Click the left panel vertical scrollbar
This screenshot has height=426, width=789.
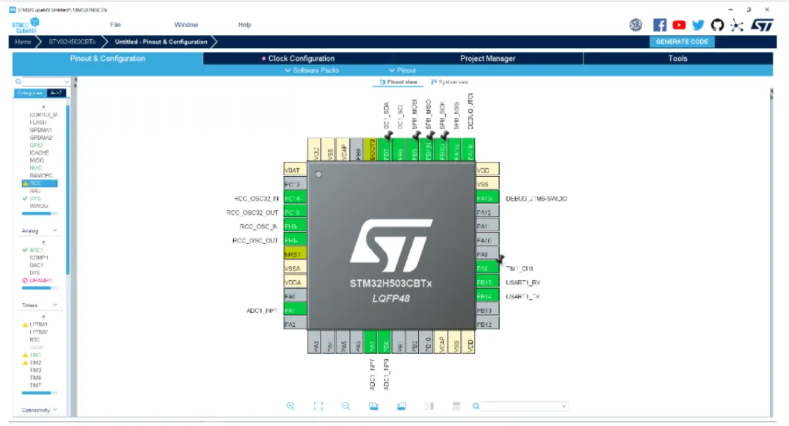point(67,189)
